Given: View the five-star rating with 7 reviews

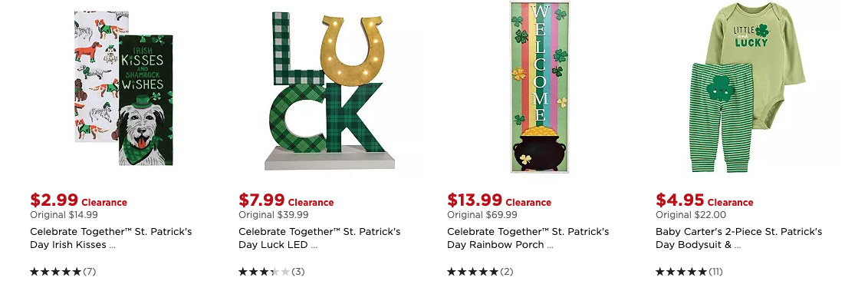Looking at the screenshot, I should (x=63, y=272).
